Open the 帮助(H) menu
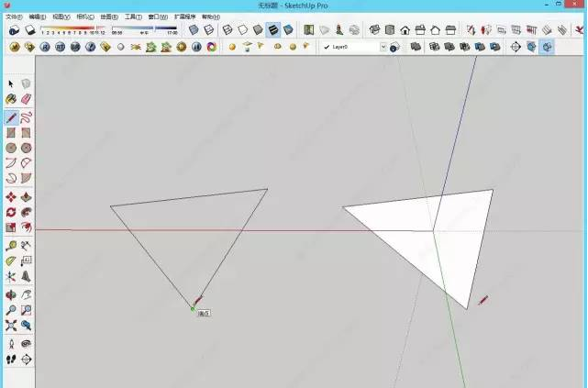 tap(211, 17)
